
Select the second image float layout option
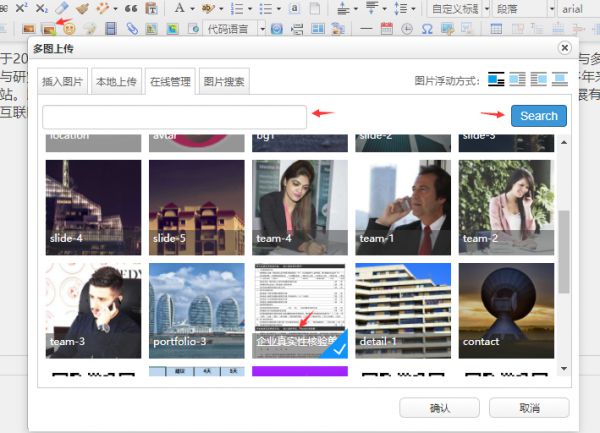point(517,80)
